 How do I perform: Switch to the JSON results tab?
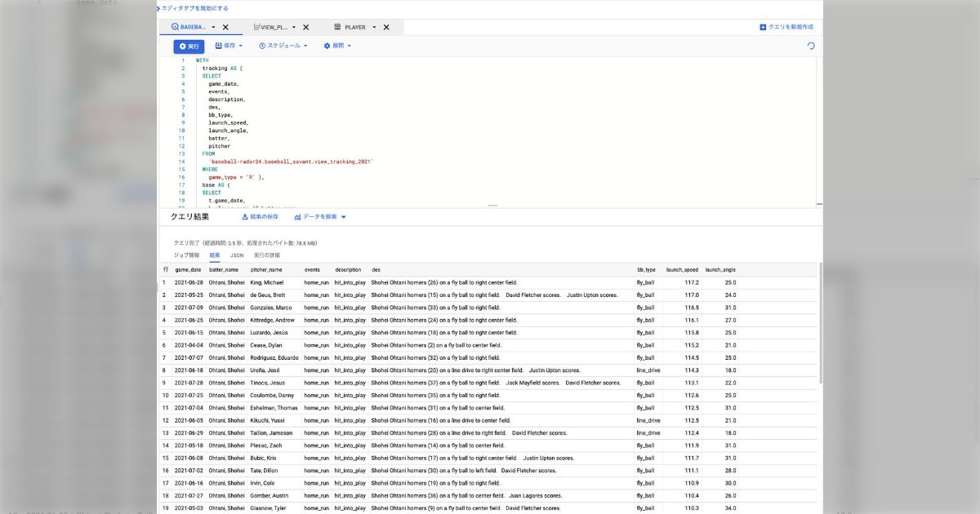236,255
